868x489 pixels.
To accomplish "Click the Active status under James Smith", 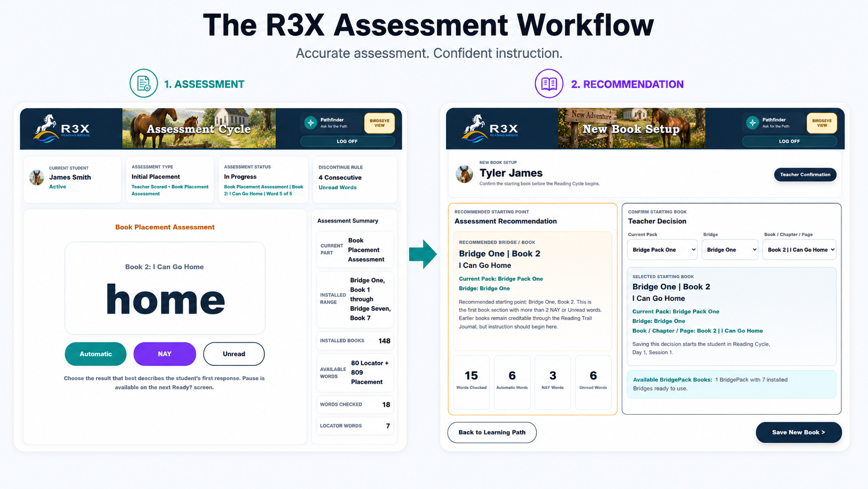I will pyautogui.click(x=58, y=187).
